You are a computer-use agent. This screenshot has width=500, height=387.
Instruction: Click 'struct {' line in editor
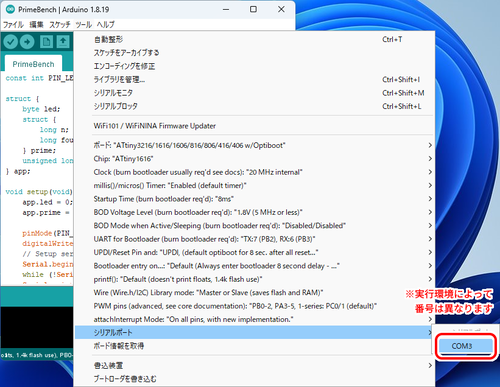click(x=22, y=99)
